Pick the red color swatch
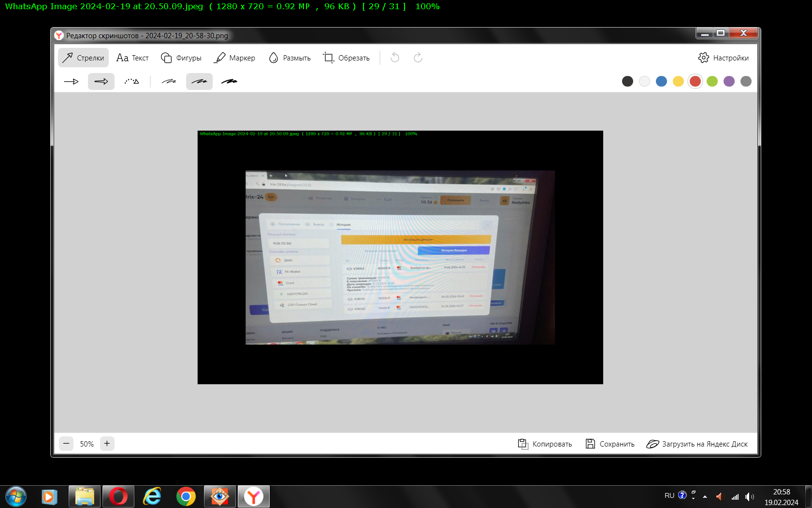This screenshot has height=508, width=812. (695, 81)
